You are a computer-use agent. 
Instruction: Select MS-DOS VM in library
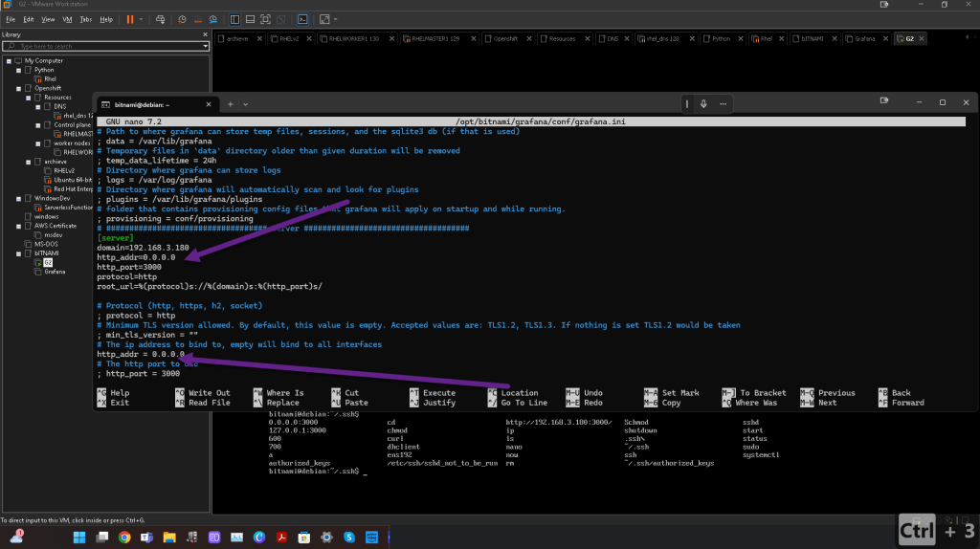46,244
